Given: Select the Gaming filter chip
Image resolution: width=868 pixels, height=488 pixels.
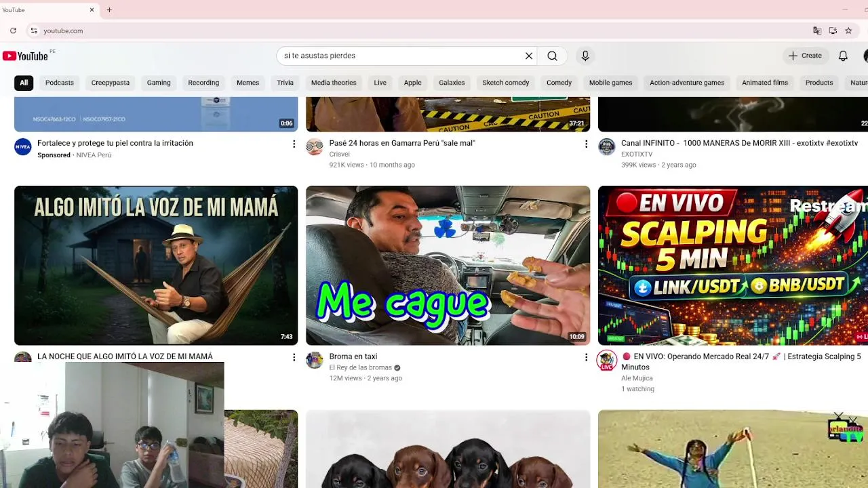Looking at the screenshot, I should point(159,83).
